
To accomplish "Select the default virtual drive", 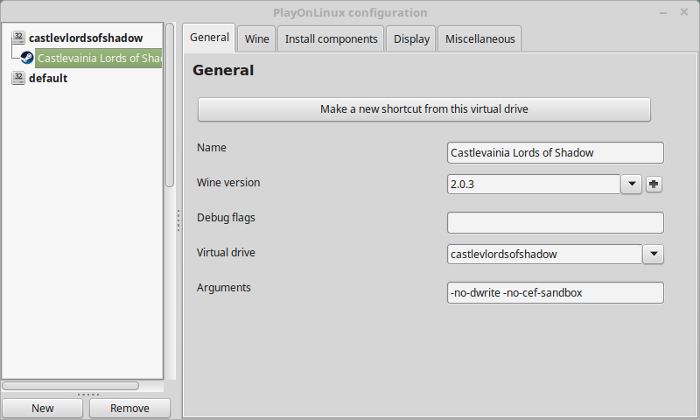I will (48, 78).
